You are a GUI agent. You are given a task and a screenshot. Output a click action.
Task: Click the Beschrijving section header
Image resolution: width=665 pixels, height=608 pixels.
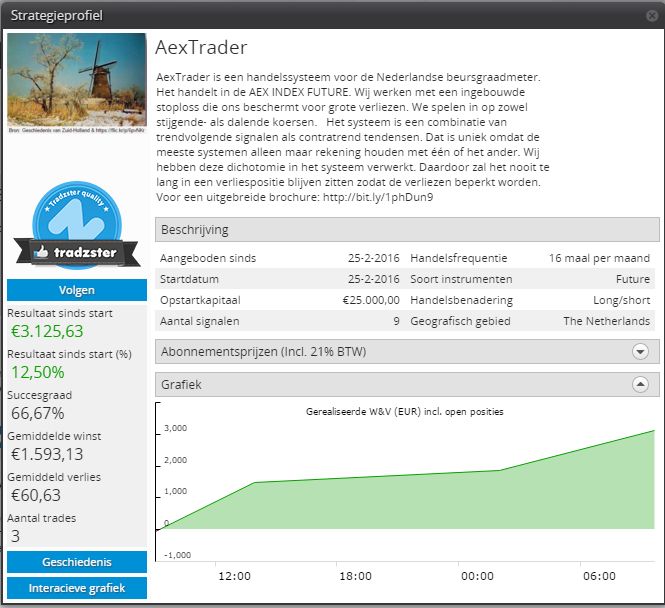tap(407, 230)
